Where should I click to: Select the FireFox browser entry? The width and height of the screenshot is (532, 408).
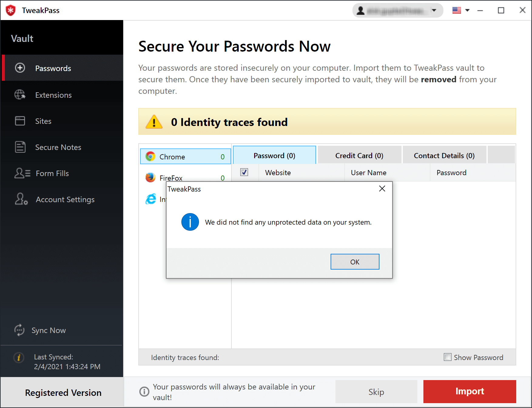[171, 178]
